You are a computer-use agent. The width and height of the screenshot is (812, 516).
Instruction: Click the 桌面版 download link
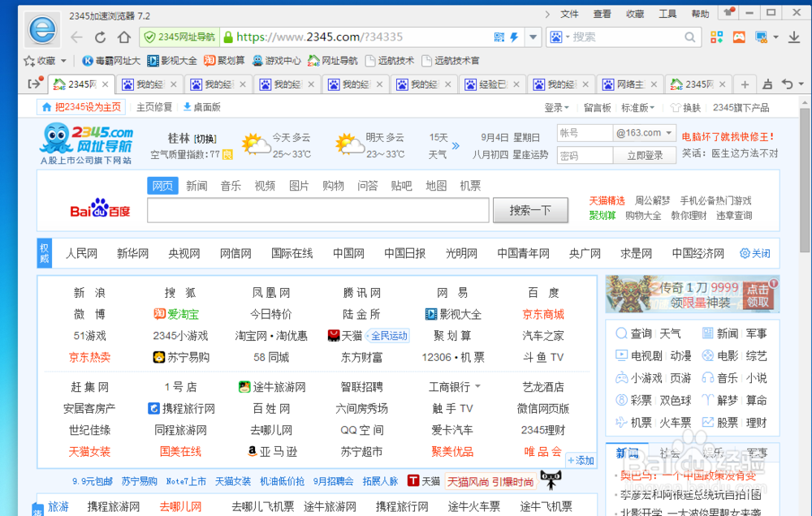tap(202, 107)
